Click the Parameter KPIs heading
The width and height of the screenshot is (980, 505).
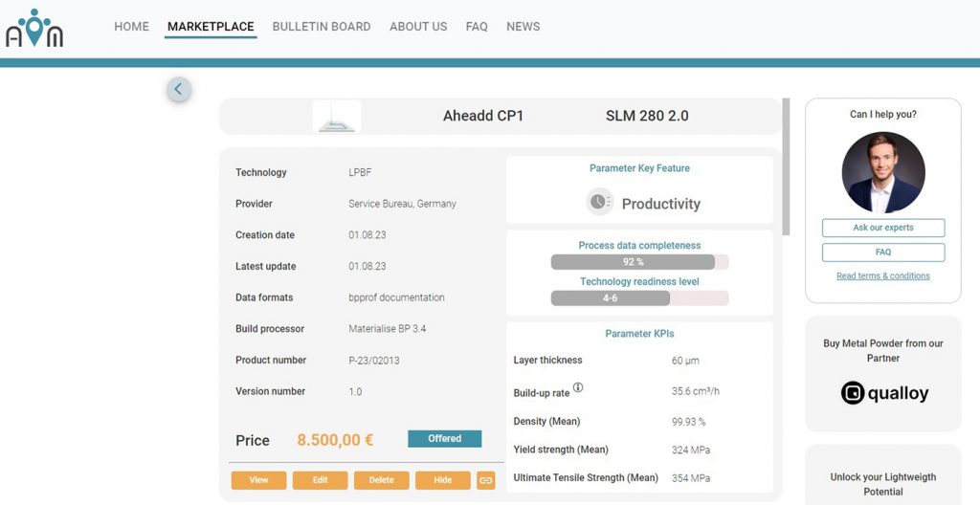point(639,334)
